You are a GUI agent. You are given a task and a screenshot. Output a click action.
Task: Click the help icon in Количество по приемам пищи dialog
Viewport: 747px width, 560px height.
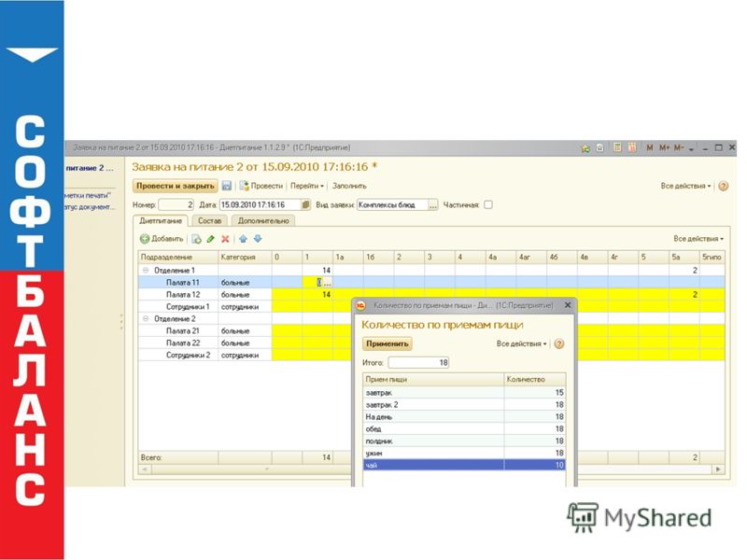[x=559, y=343]
